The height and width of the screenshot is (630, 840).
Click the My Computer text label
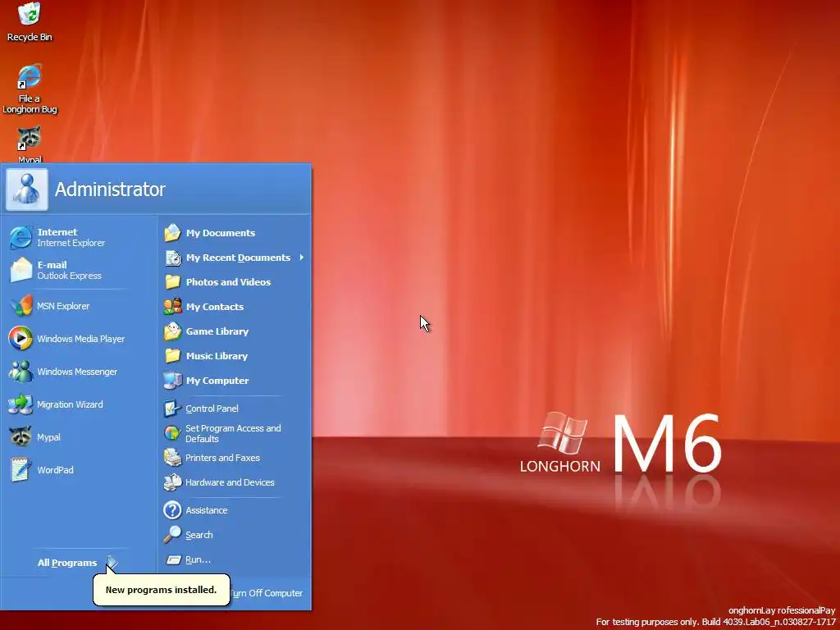217,381
